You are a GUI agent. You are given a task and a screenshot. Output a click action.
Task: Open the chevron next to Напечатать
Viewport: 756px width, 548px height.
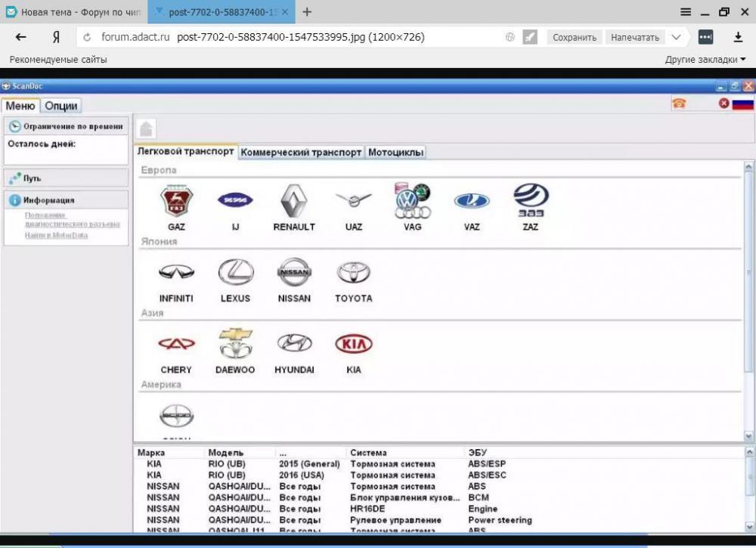tap(677, 37)
